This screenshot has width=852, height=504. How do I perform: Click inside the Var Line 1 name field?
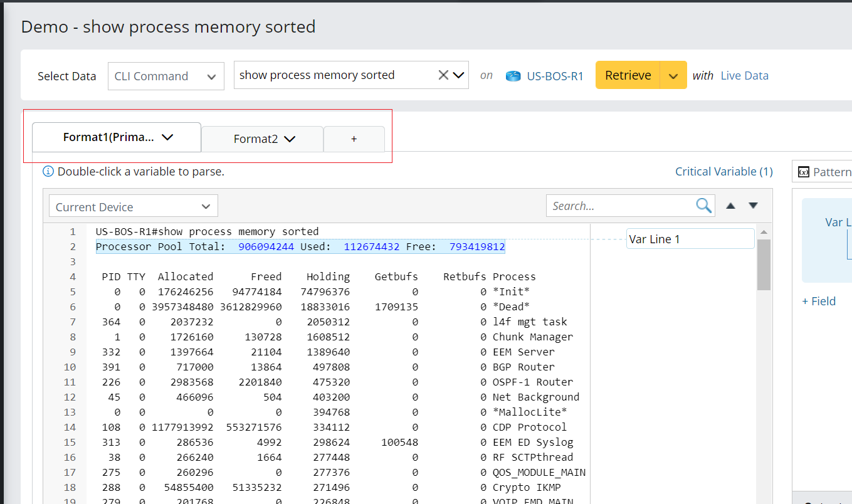(690, 238)
